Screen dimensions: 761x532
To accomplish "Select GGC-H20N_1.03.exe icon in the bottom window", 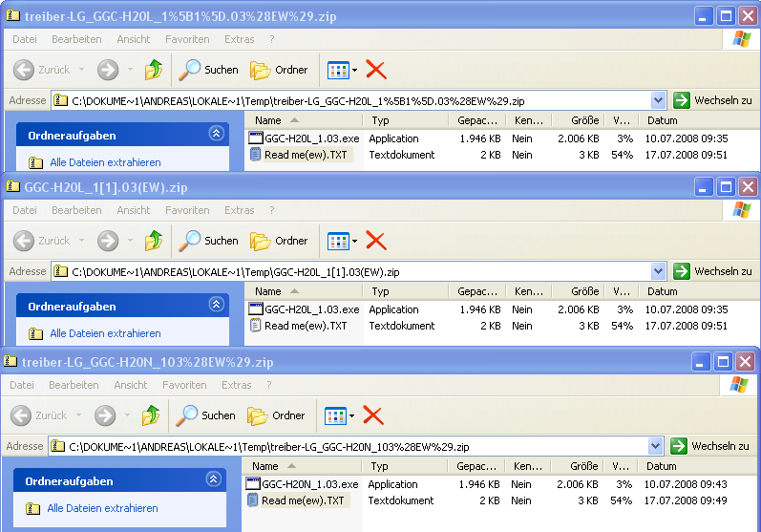I will coord(253,484).
